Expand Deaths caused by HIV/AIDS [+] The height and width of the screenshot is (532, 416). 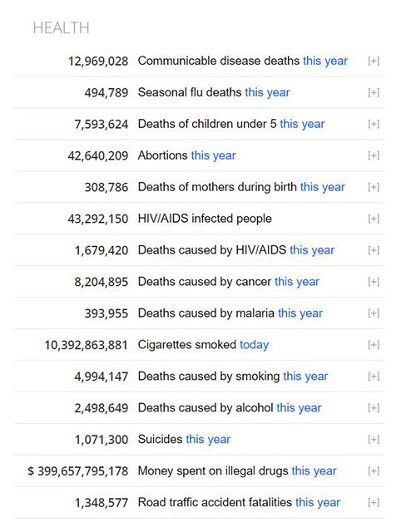click(x=374, y=250)
